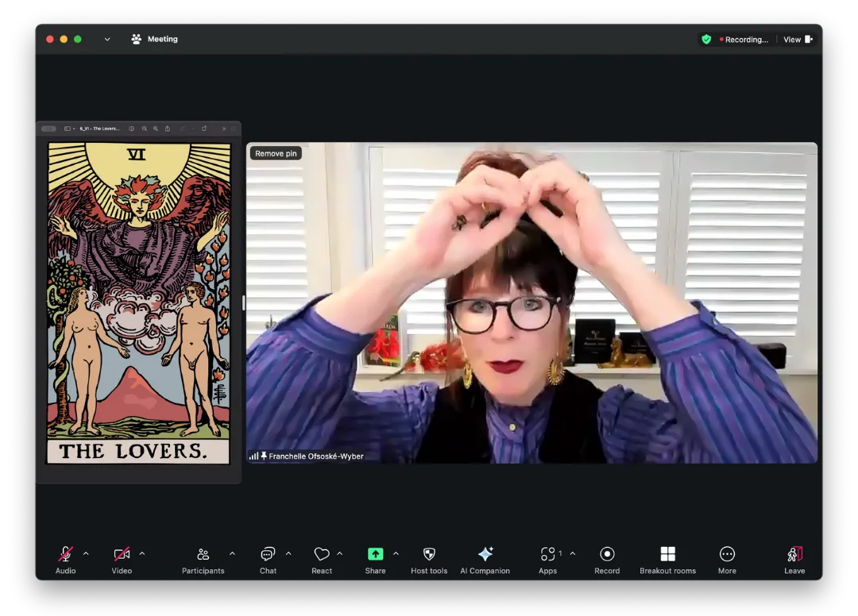Open Host tools shield icon
Viewport: 858px width, 616px height.
pos(429,554)
